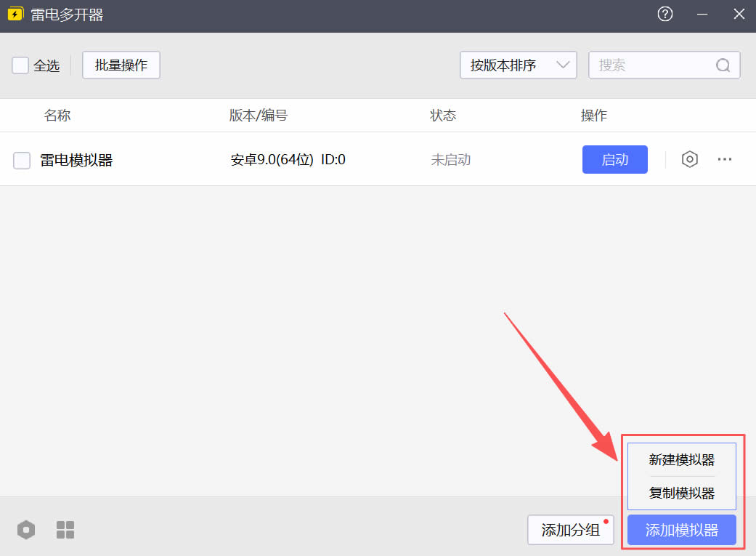Open settings hexagon icon for 雷电模拟器 row
This screenshot has width=756, height=556.
[x=689, y=160]
